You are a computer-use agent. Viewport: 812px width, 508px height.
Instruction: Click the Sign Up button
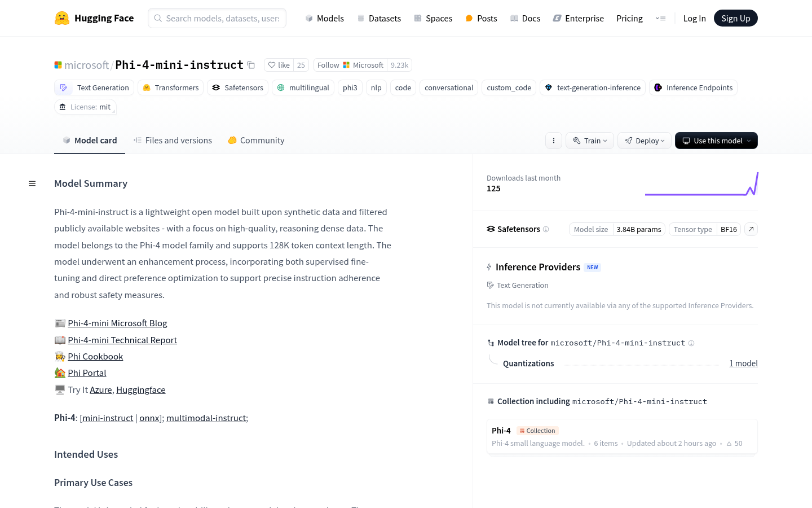click(735, 18)
